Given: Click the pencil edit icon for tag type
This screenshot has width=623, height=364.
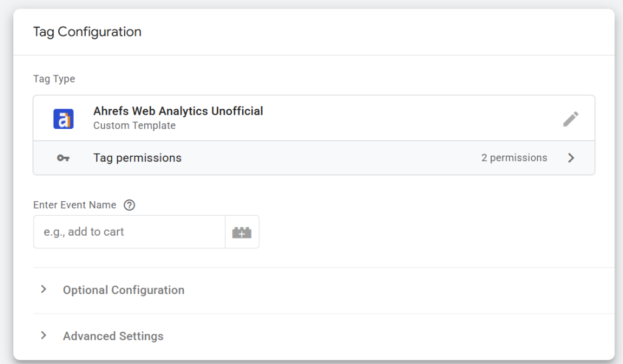Looking at the screenshot, I should 571,118.
